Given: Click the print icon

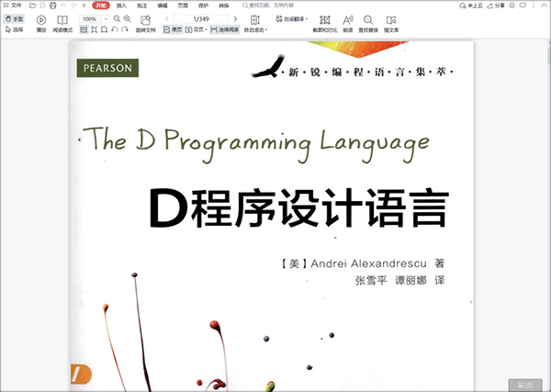Looking at the screenshot, I should tap(52, 6).
